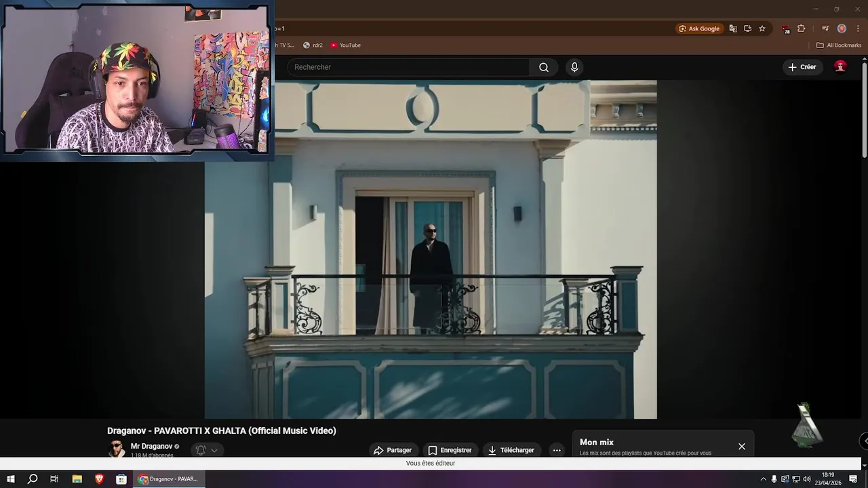Image resolution: width=868 pixels, height=488 pixels.
Task: Switch to the Chrome Draganov taskbar window
Action: [169, 479]
